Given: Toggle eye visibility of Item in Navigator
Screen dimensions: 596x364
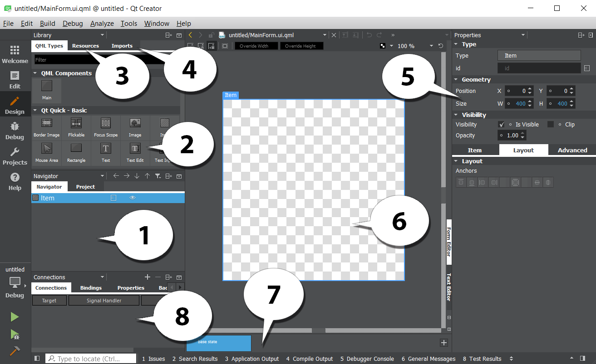Looking at the screenshot, I should [133, 198].
